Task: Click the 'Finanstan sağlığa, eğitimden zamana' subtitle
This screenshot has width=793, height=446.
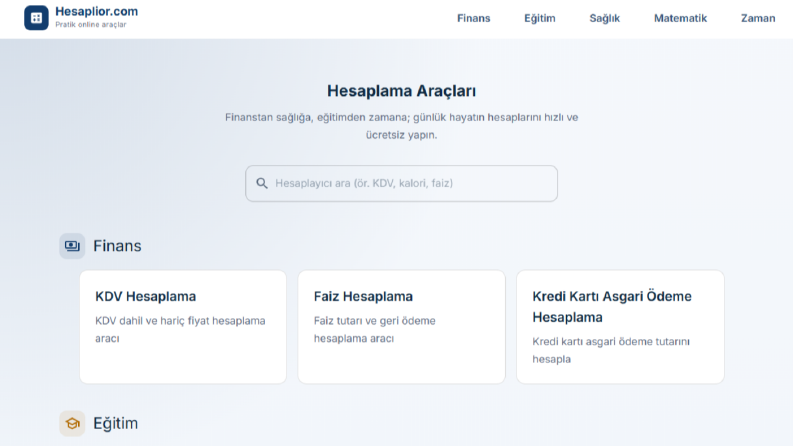Action: (402, 126)
